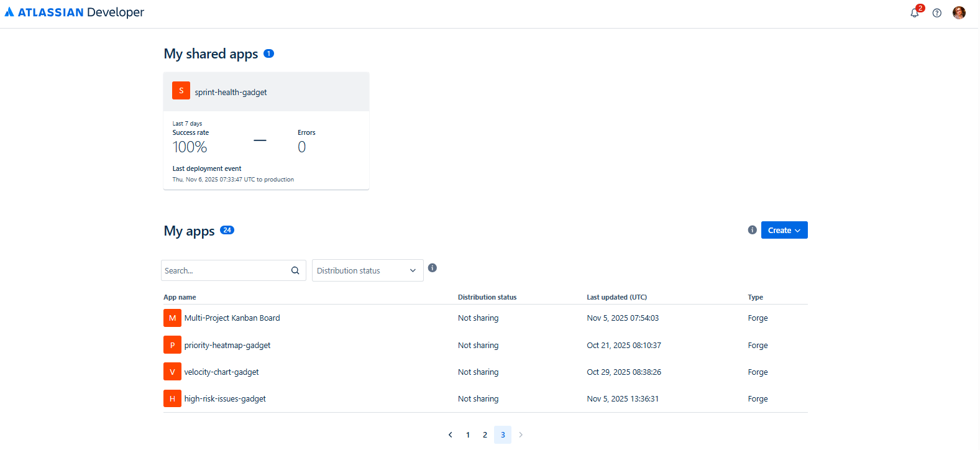This screenshot has height=450, width=980.
Task: Expand the Distribution status dropdown
Action: point(367,270)
